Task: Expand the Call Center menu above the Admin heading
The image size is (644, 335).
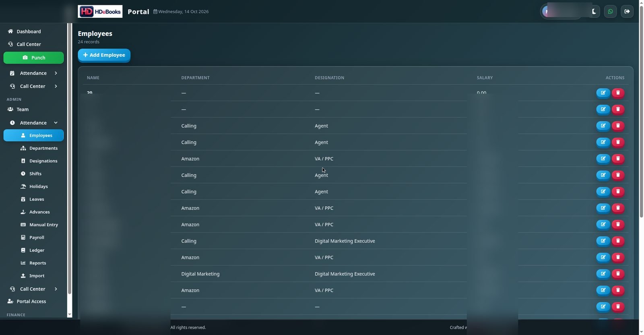Action: point(33,86)
